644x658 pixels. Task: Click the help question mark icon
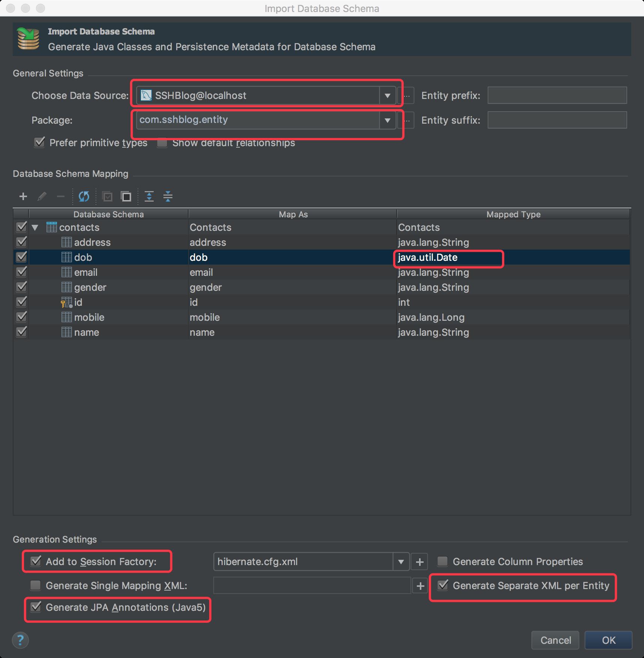[21, 640]
